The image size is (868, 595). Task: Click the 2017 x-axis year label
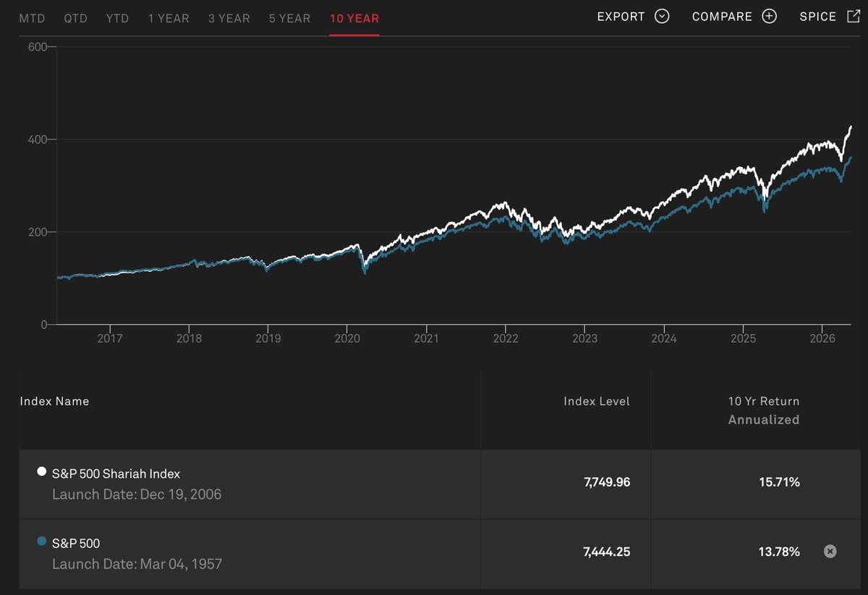pos(109,338)
